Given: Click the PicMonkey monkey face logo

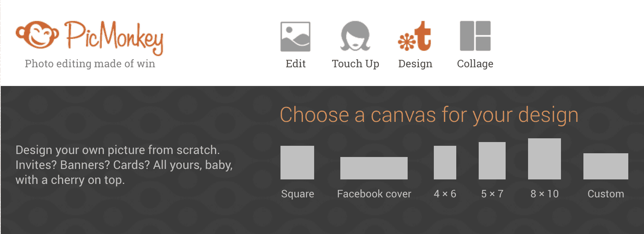Looking at the screenshot, I should point(37,34).
